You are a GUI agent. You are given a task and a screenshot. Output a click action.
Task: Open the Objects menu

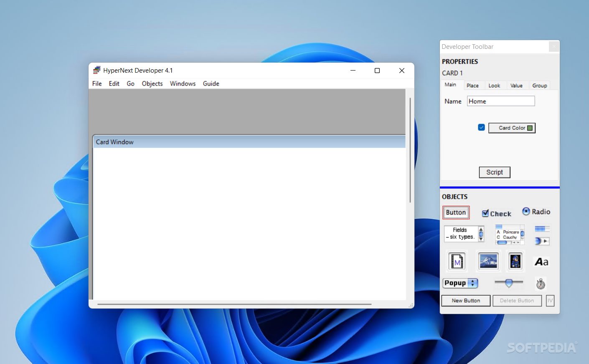(x=152, y=83)
